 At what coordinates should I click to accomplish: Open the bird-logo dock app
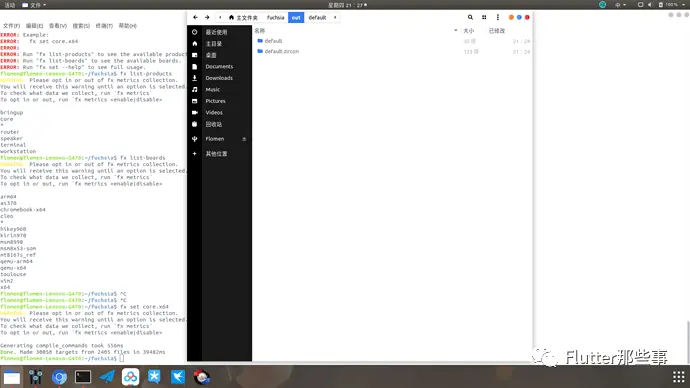178,377
